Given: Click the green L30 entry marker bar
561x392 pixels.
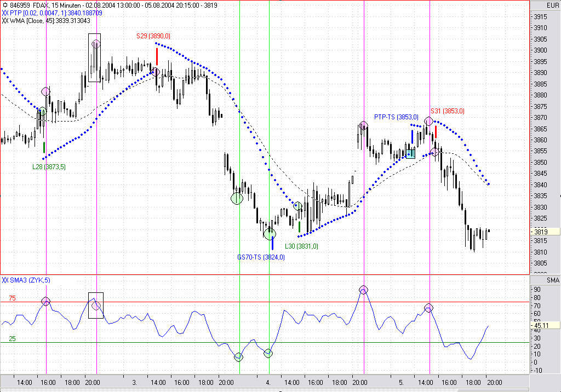Looking at the screenshot, I should 300,227.
